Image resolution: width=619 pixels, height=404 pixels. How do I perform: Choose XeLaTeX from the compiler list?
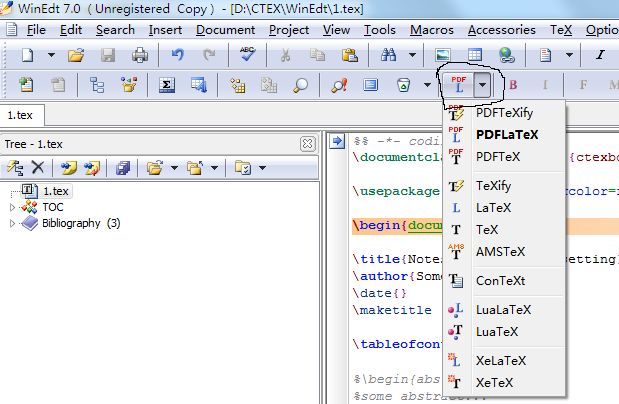coord(505,361)
